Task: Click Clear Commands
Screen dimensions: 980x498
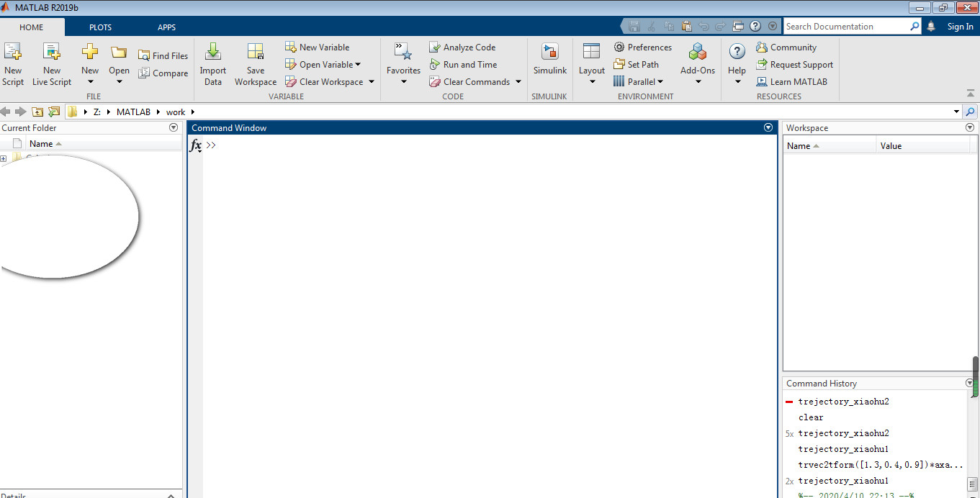Action: point(469,81)
